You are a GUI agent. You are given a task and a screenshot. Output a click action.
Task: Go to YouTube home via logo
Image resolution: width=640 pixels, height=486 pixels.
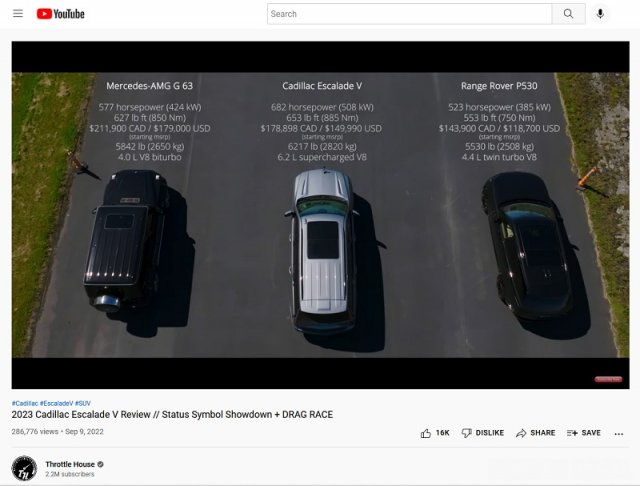coord(60,14)
